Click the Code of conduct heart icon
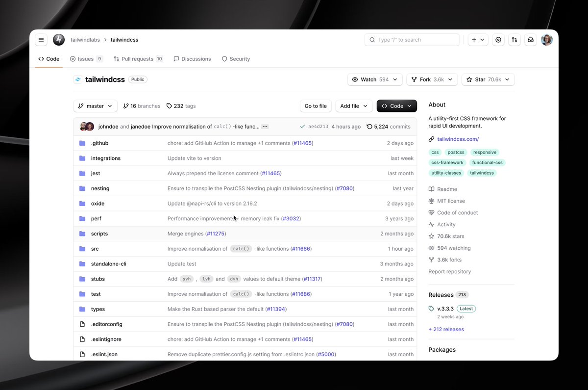The width and height of the screenshot is (588, 390). tap(431, 213)
